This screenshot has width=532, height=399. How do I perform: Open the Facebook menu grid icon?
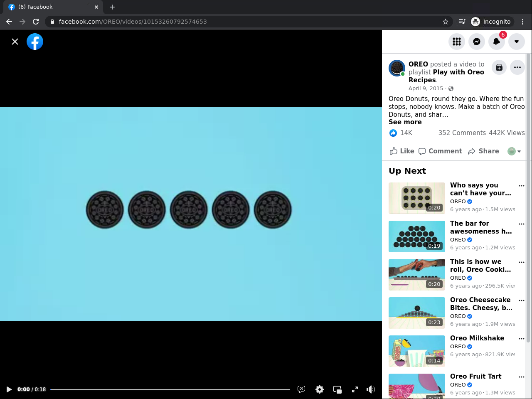point(457,42)
